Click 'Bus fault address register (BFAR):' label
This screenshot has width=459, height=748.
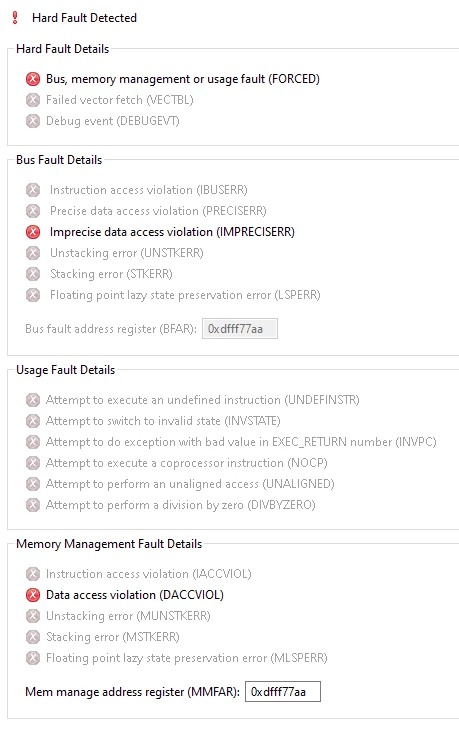point(111,329)
